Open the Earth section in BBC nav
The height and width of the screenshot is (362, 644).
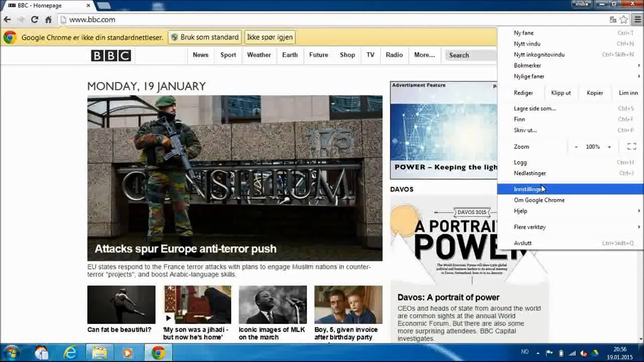click(x=290, y=55)
